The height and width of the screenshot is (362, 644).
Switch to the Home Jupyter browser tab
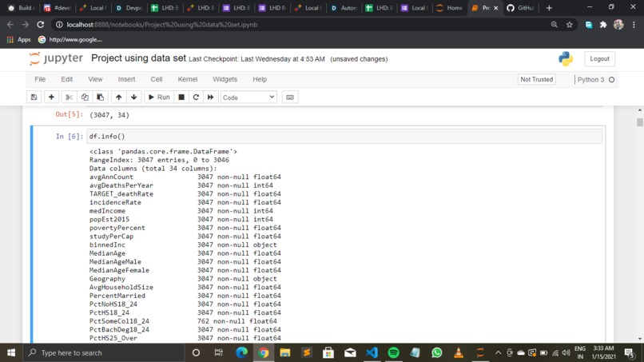[449, 8]
